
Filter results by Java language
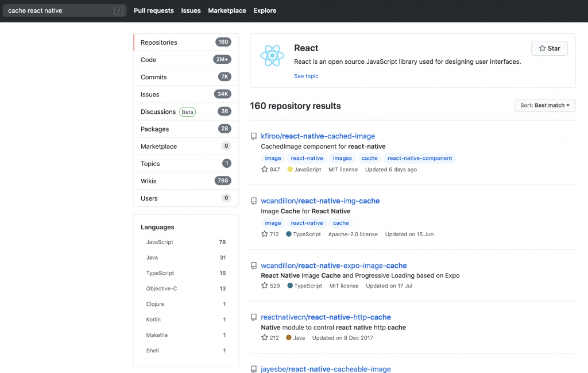coord(185,257)
